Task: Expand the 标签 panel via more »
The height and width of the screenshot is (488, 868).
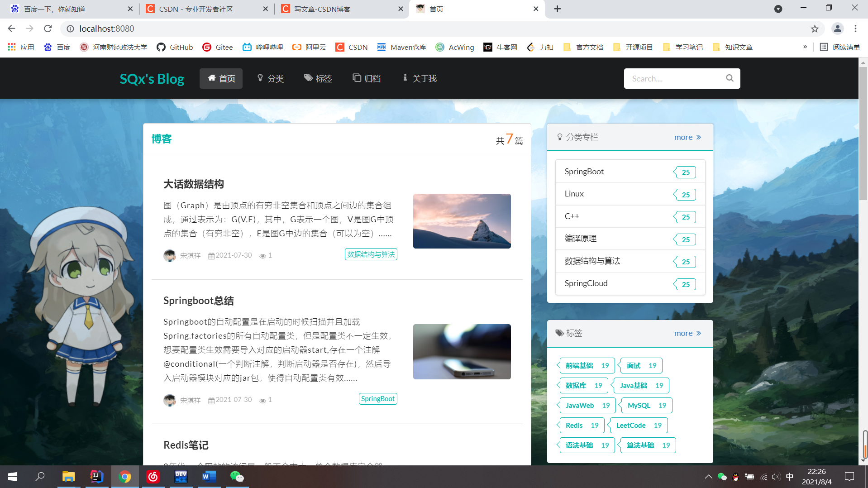Action: click(x=687, y=333)
